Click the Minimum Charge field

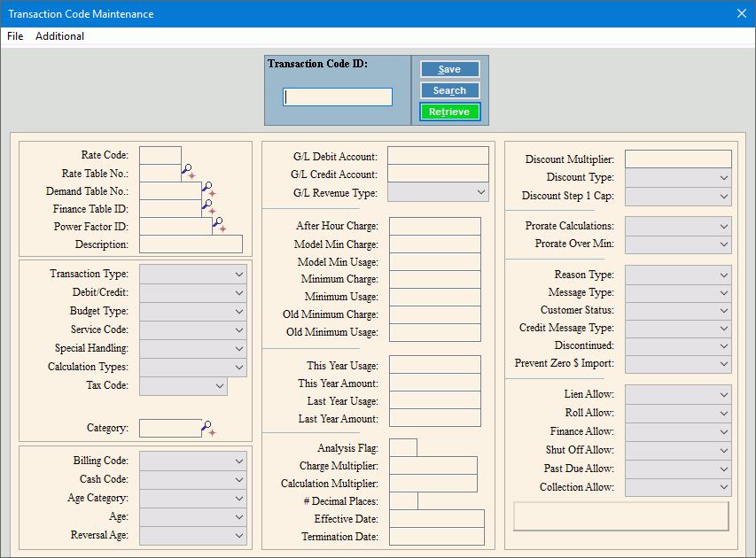pos(435,279)
